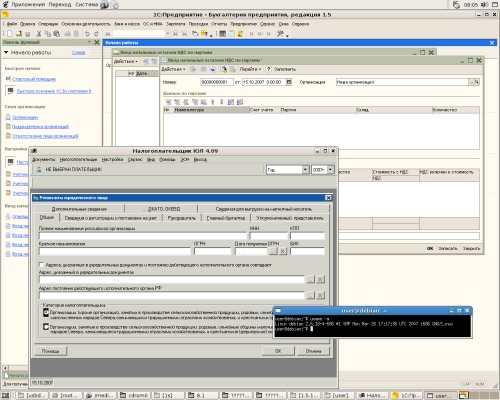Image resolution: width=500 pixels, height=400 pixels.
Task: Click the help question mark icon in document toolbar
Action: pos(269,69)
